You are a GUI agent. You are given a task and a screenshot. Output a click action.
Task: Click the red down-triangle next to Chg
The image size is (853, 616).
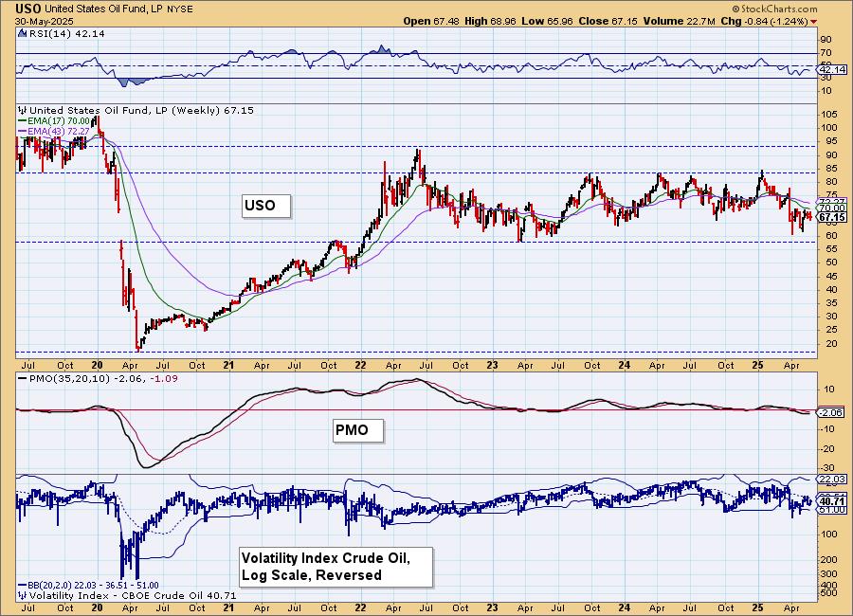[x=814, y=22]
